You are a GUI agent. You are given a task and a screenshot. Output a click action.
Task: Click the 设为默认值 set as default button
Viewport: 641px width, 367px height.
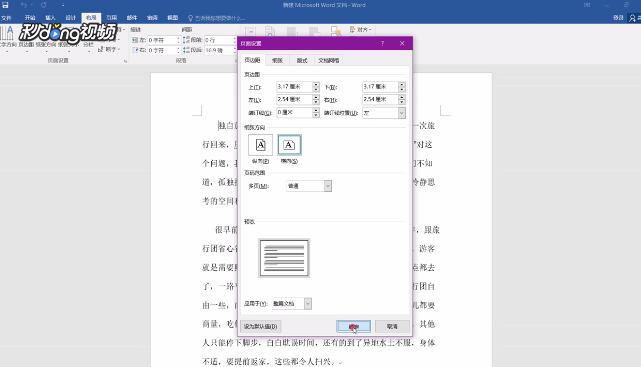[x=260, y=327]
